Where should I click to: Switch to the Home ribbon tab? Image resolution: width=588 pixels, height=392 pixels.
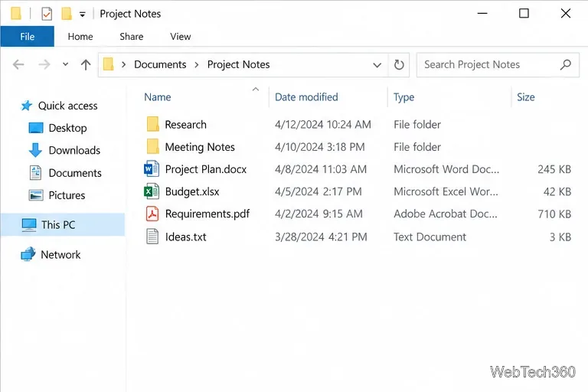[x=80, y=37]
